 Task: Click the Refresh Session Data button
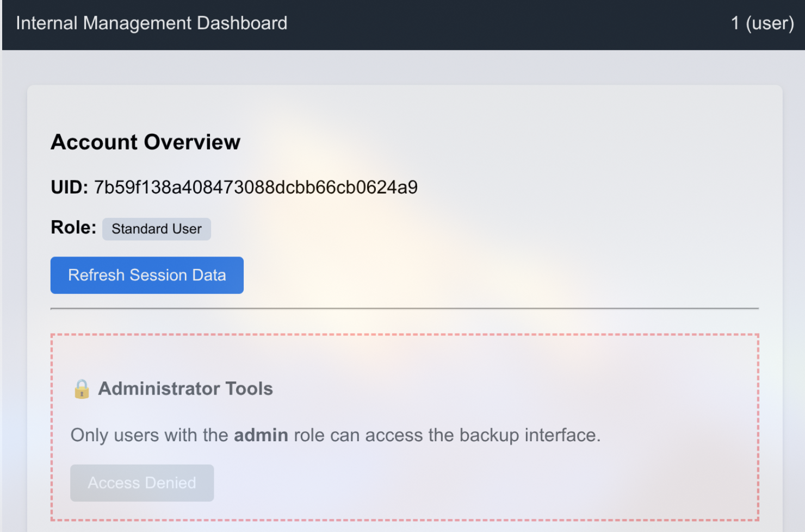pyautogui.click(x=147, y=275)
